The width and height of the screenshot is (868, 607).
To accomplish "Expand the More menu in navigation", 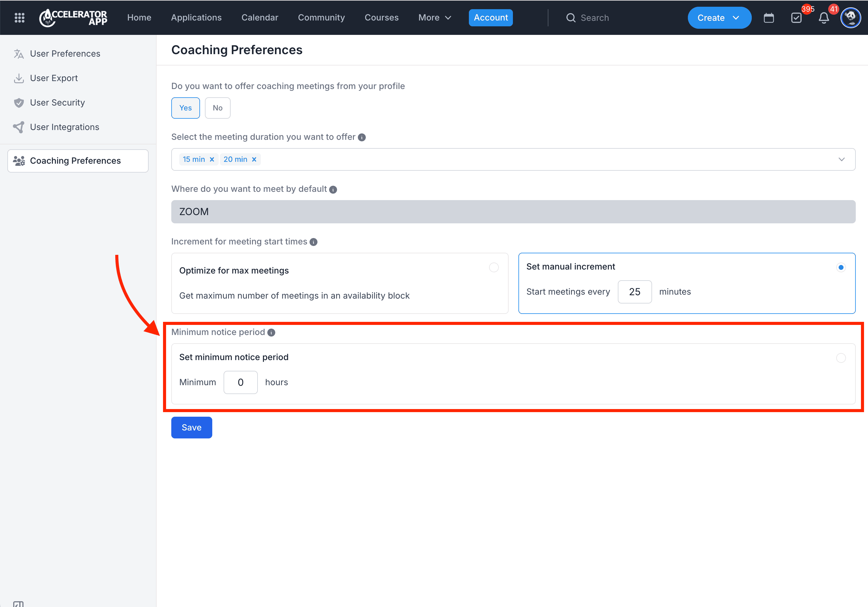I will click(434, 18).
